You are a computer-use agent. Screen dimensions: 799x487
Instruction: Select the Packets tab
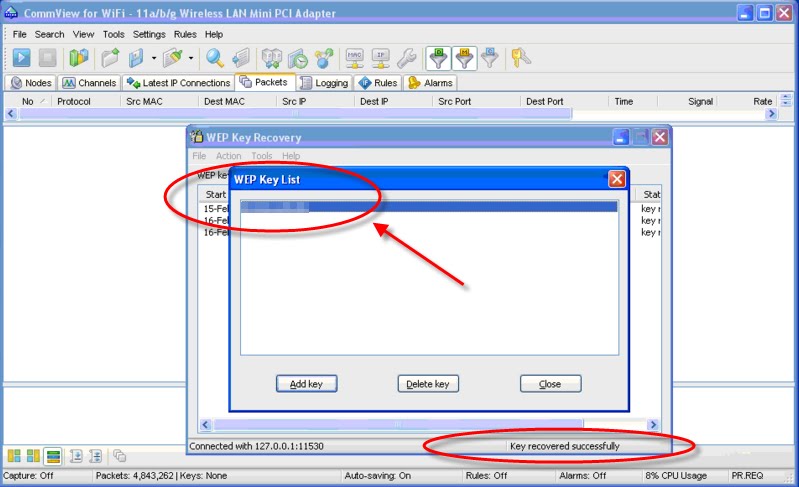264,82
